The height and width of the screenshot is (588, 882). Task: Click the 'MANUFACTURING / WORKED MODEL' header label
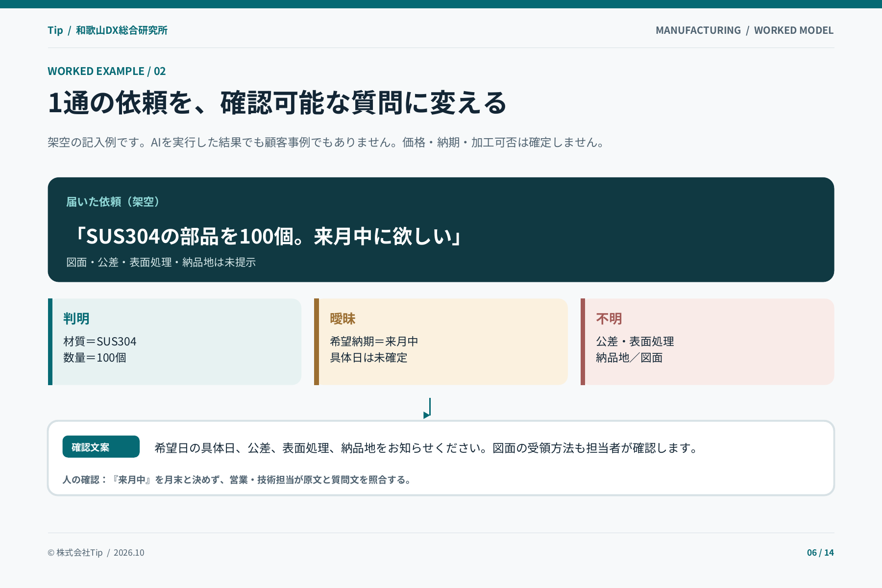pyautogui.click(x=744, y=30)
